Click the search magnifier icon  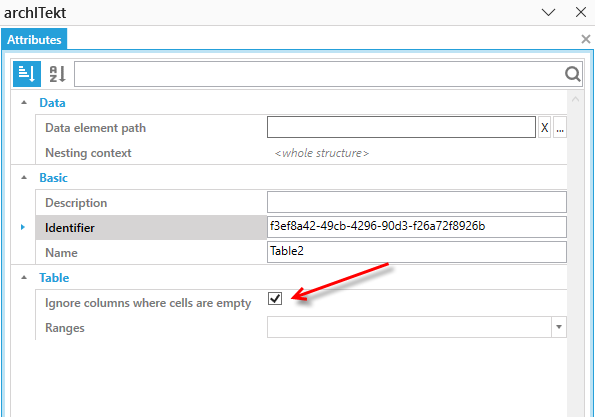coord(572,74)
